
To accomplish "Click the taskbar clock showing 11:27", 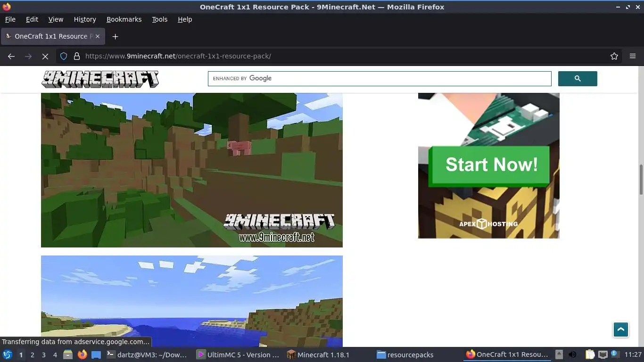I will pos(633,354).
